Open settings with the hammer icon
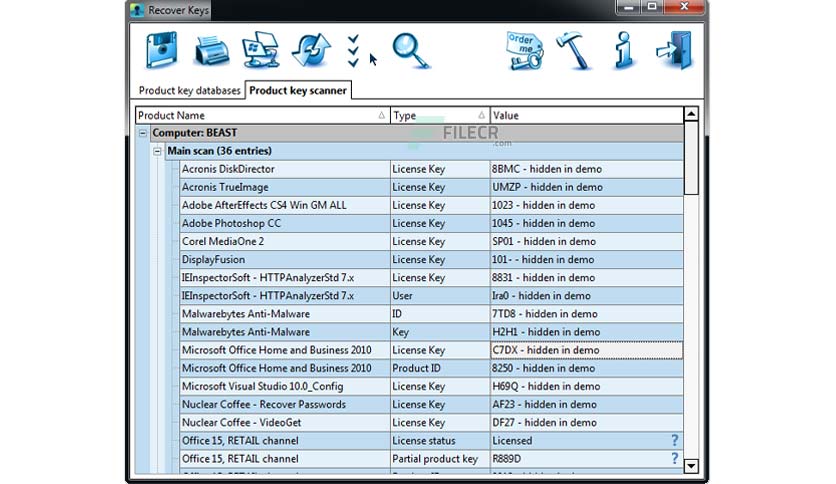836x484 pixels. point(574,51)
